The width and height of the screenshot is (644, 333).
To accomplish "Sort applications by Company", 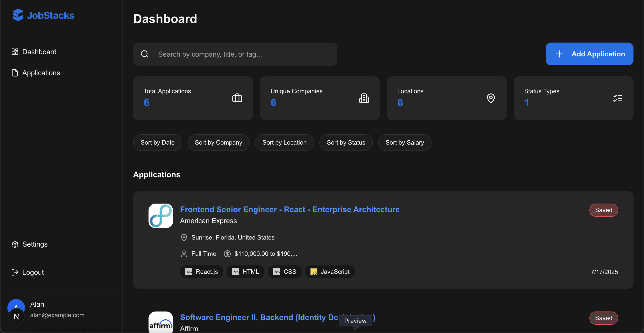I will [x=218, y=142].
